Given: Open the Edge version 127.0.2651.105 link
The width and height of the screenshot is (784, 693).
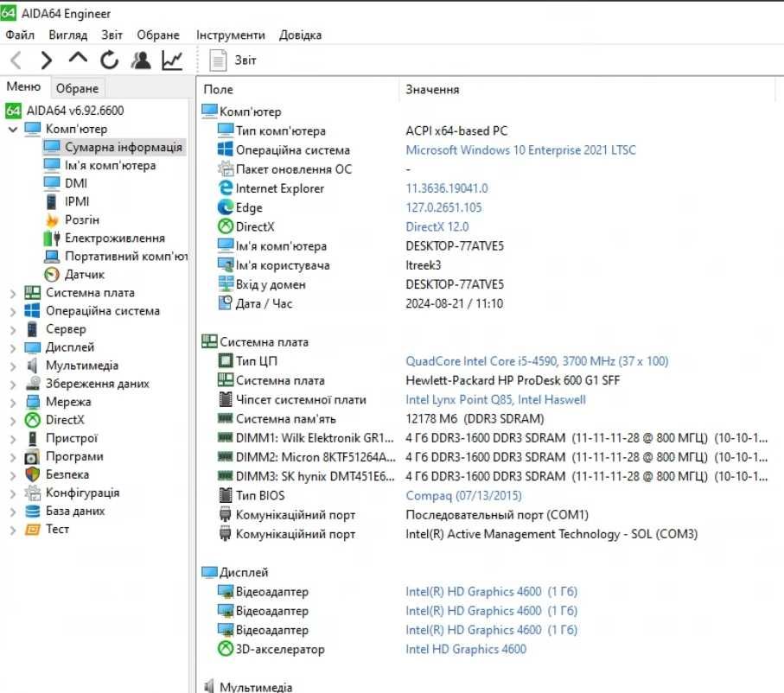Looking at the screenshot, I should (443, 207).
